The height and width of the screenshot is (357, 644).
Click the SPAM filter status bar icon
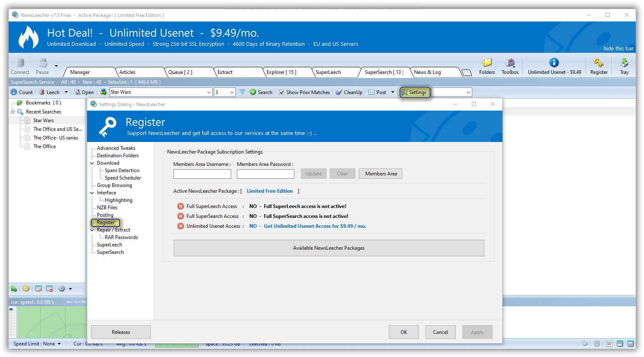tap(597, 343)
